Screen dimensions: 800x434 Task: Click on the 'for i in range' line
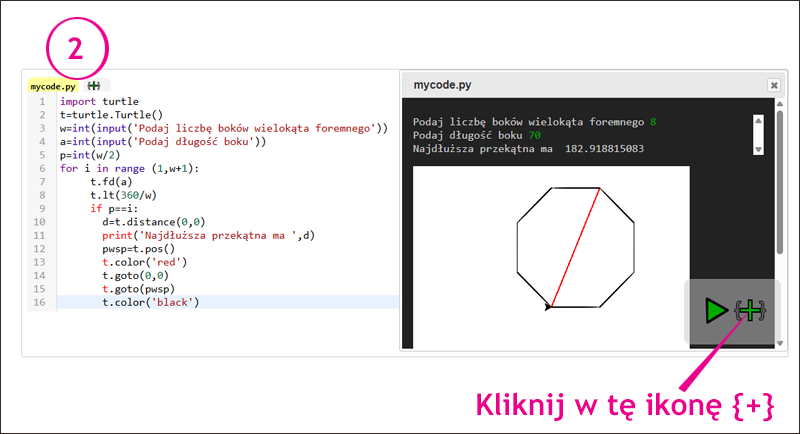click(129, 168)
